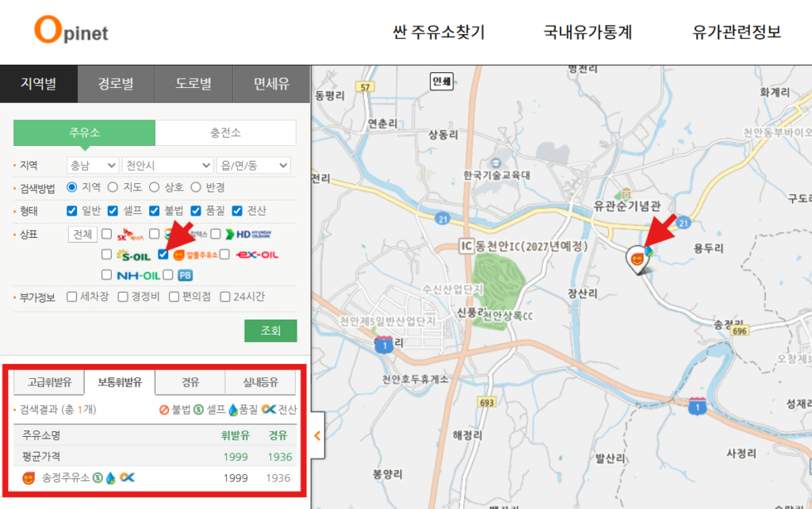Image resolution: width=812 pixels, height=509 pixels.
Task: Click the PB brand icon
Action: [185, 275]
